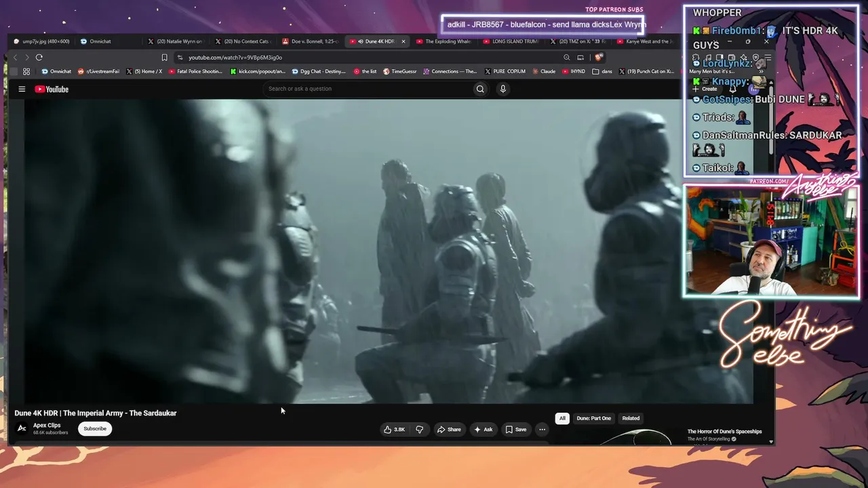Expand the dans bookmarks folder
This screenshot has height=488, width=868.
coord(601,71)
